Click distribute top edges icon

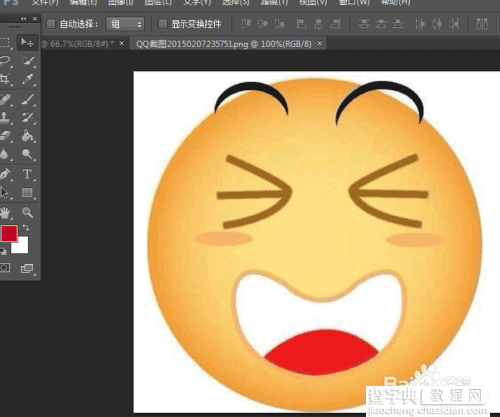[364, 24]
